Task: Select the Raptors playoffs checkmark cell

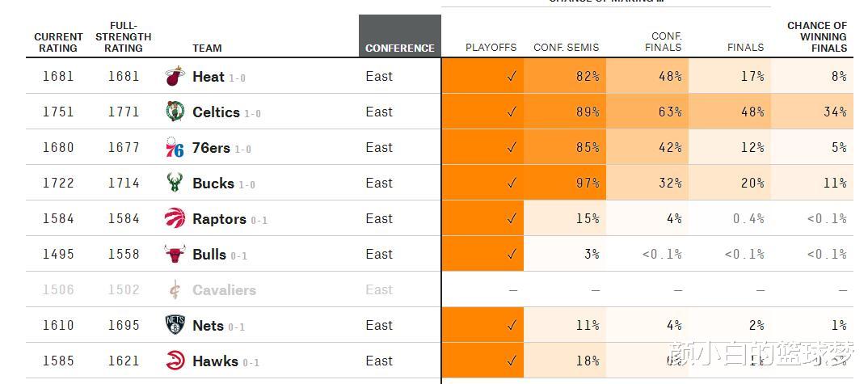Action: [482, 218]
